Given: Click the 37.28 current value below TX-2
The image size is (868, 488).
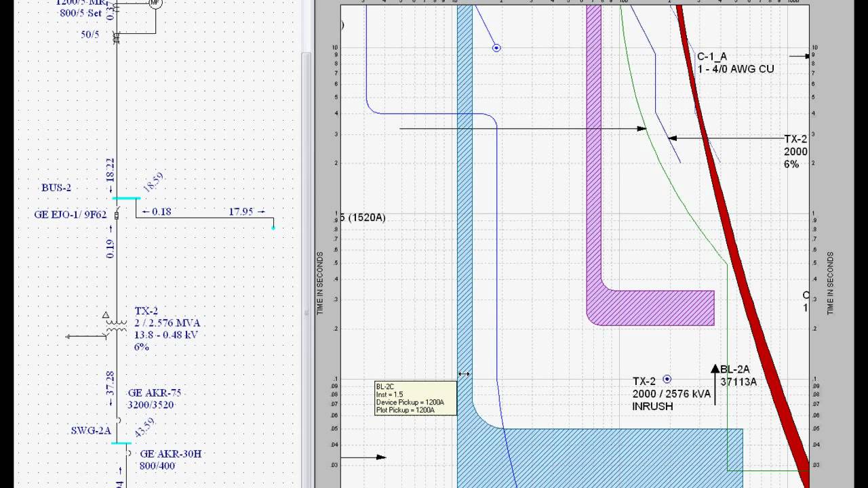Looking at the screenshot, I should 111,382.
